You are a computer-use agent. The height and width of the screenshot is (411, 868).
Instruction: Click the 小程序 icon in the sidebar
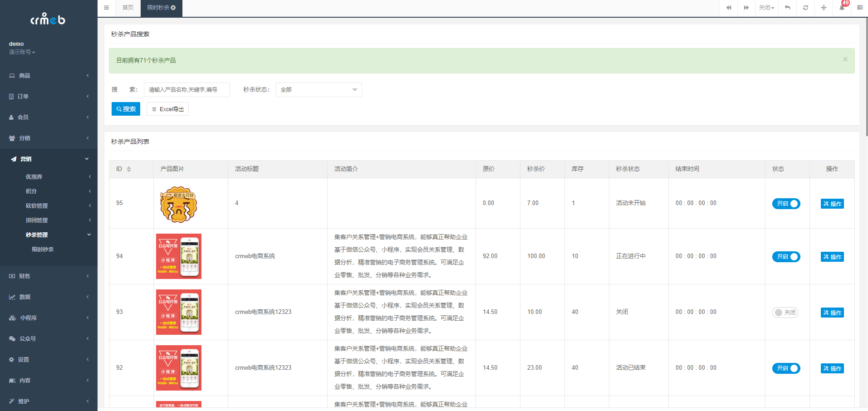click(12, 318)
